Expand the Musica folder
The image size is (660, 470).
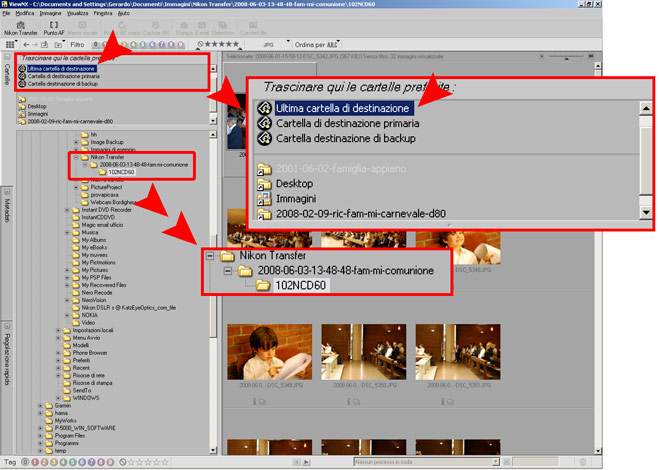point(67,232)
